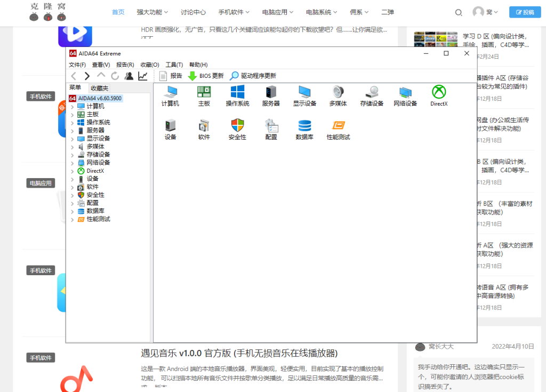Open the 收藏(O) menu

tap(150, 65)
